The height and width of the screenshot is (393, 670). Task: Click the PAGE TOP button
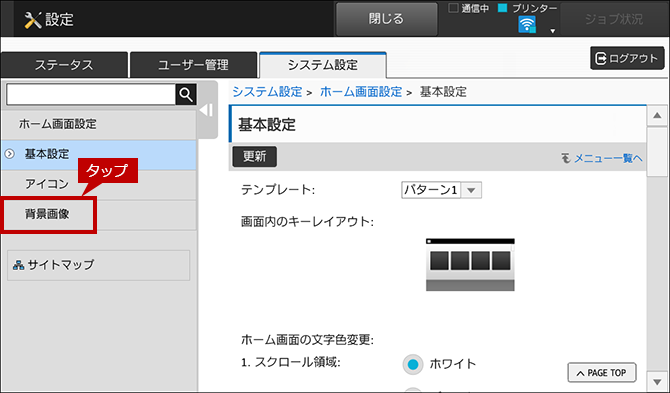[x=602, y=373]
